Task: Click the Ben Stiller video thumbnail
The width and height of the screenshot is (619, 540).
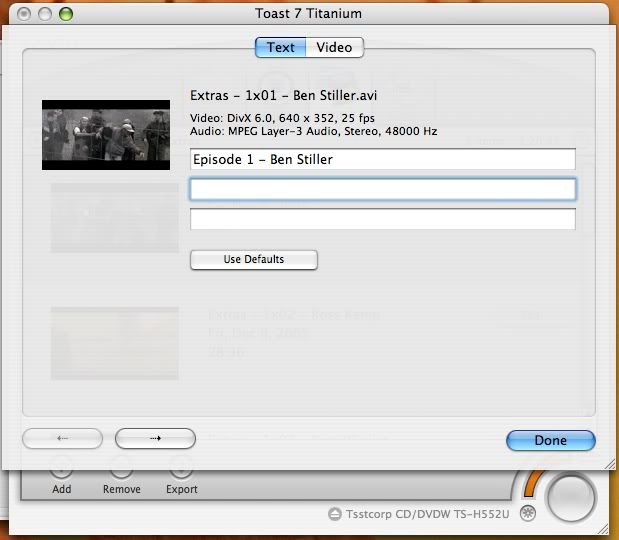Action: pos(106,135)
